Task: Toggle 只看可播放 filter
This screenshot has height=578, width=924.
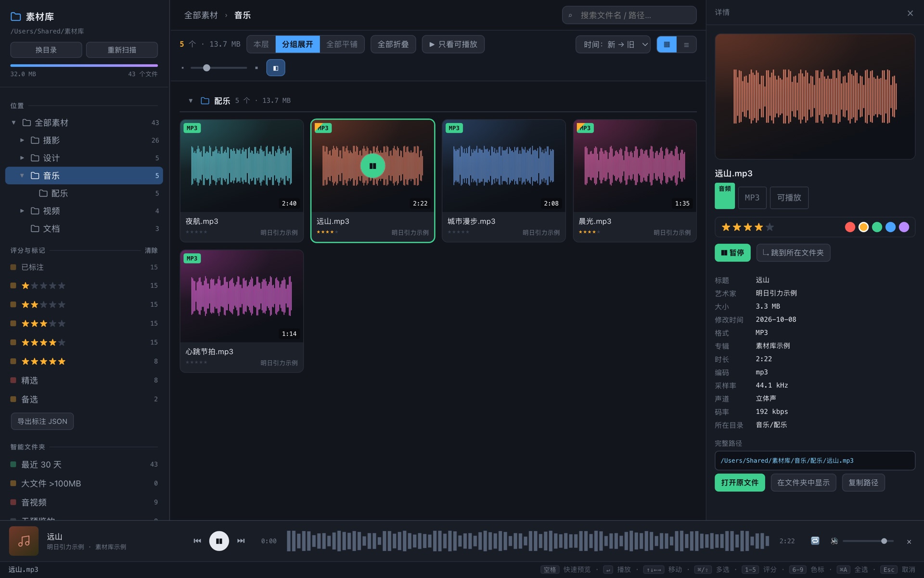Action: click(453, 44)
